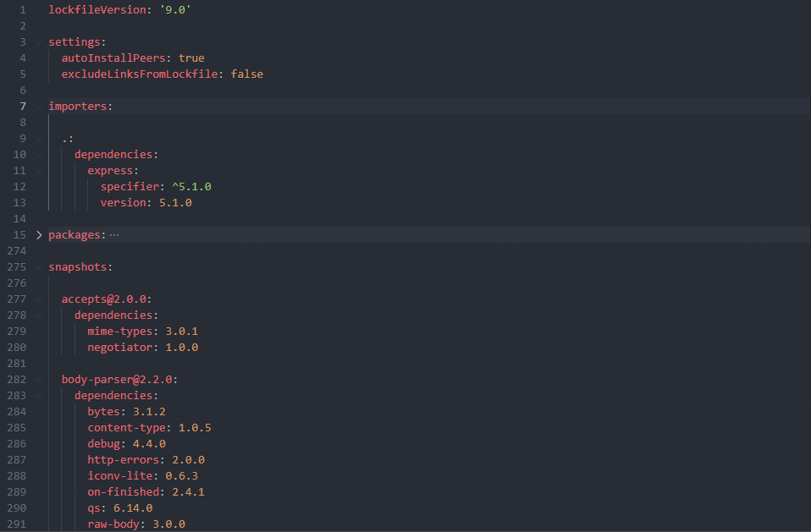811x532 pixels.
Task: Click the http-errors key
Action: [x=123, y=460]
